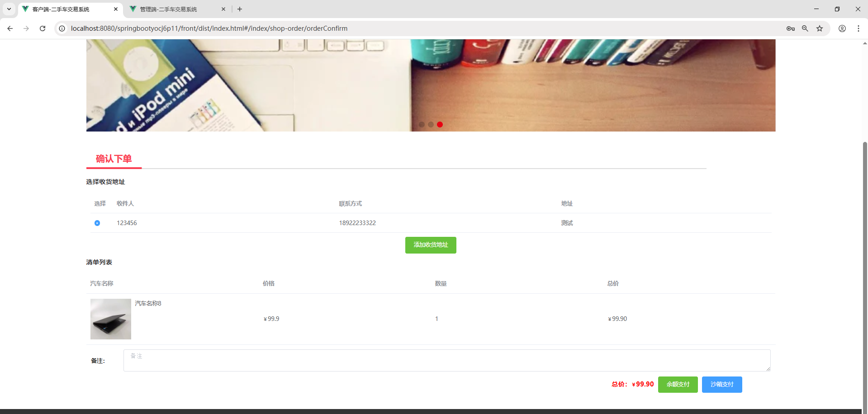Open the zoom magnifier icon
The width and height of the screenshot is (868, 414).
[x=805, y=28]
